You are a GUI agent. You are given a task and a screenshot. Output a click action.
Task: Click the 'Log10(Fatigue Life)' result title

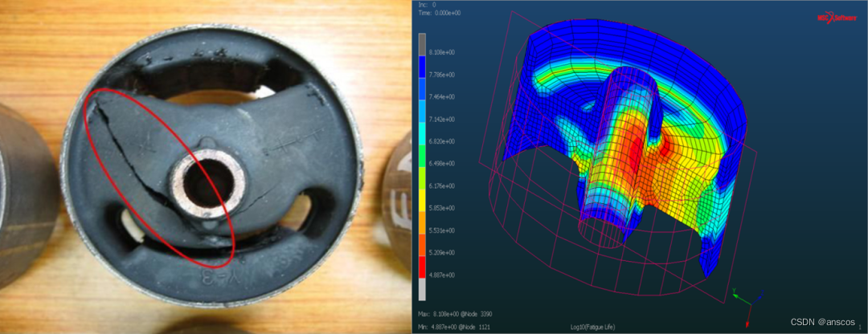(x=592, y=327)
